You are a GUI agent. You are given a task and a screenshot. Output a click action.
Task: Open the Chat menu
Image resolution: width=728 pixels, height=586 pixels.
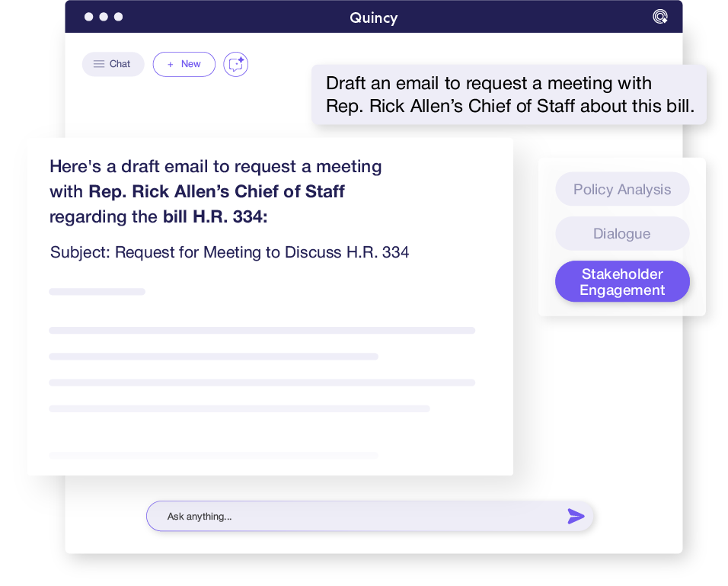pyautogui.click(x=113, y=64)
